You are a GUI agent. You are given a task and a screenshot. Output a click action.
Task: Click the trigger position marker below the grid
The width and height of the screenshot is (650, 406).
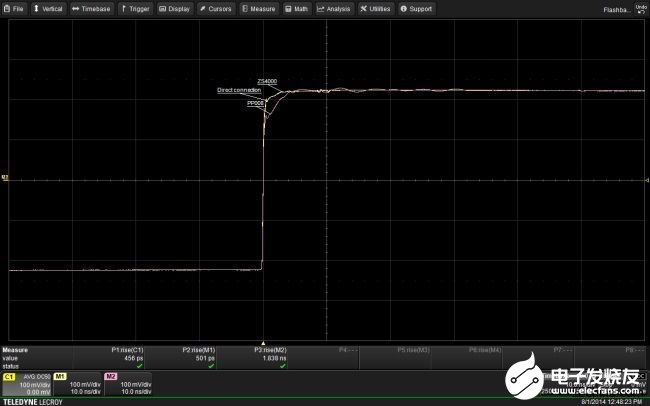click(263, 343)
